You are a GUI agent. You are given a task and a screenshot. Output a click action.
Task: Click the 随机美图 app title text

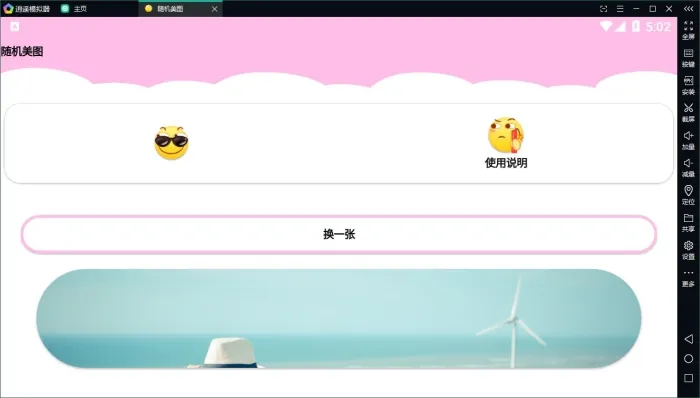coord(22,51)
